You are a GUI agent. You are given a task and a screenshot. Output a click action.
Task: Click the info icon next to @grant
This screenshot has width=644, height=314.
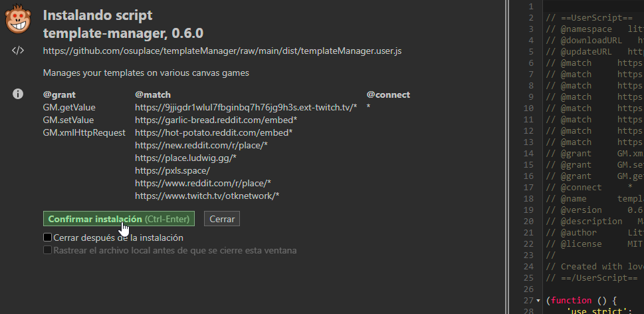(x=19, y=94)
